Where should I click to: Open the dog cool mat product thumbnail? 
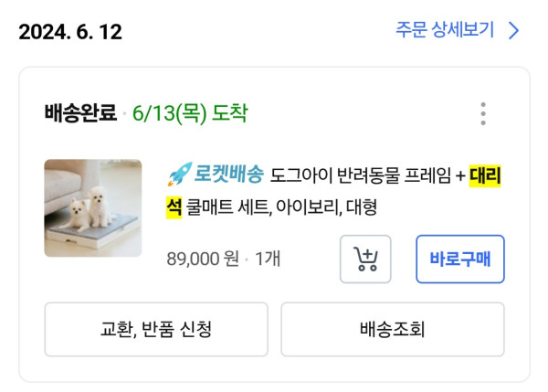click(x=92, y=208)
